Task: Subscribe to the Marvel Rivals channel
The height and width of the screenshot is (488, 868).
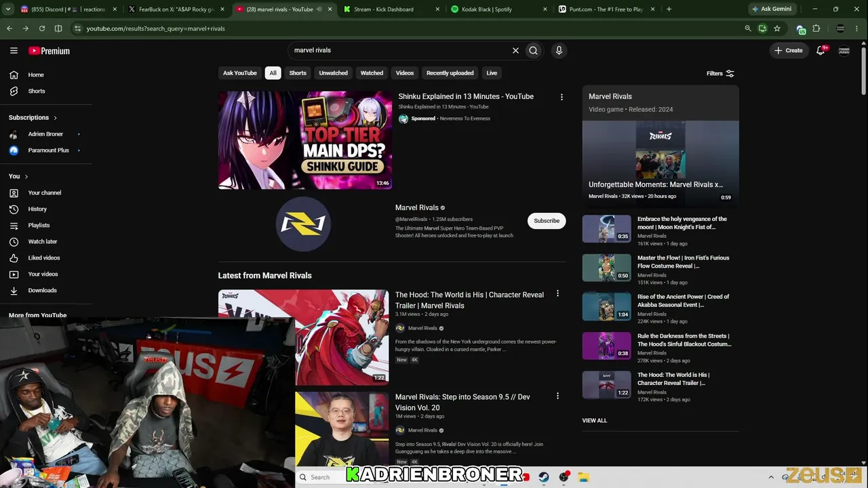Action: pyautogui.click(x=547, y=221)
